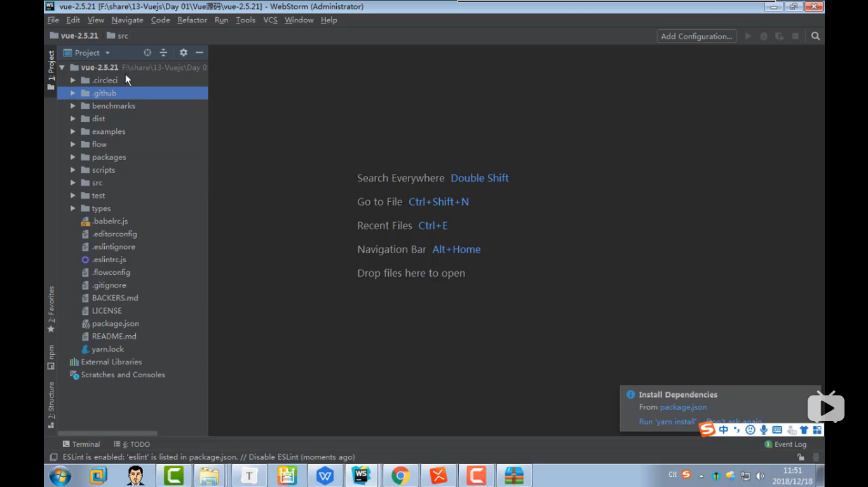Toggle the 1: Project side tool window
This screenshot has width=868, height=487.
tap(51, 70)
